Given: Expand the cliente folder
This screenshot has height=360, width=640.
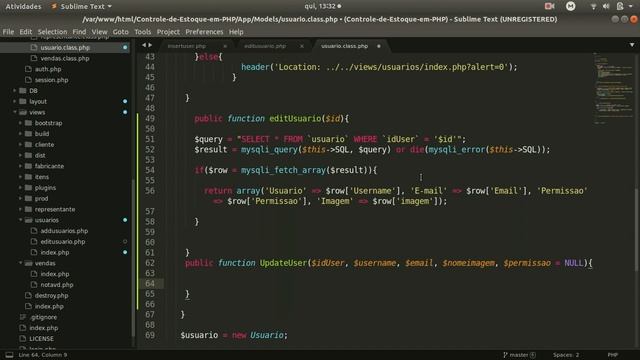Looking at the screenshot, I should pyautogui.click(x=20, y=144).
